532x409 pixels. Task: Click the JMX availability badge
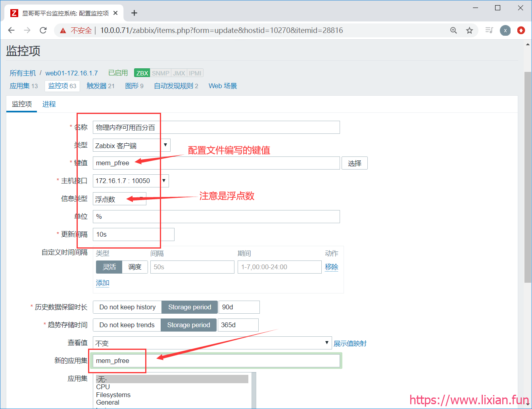click(x=179, y=73)
